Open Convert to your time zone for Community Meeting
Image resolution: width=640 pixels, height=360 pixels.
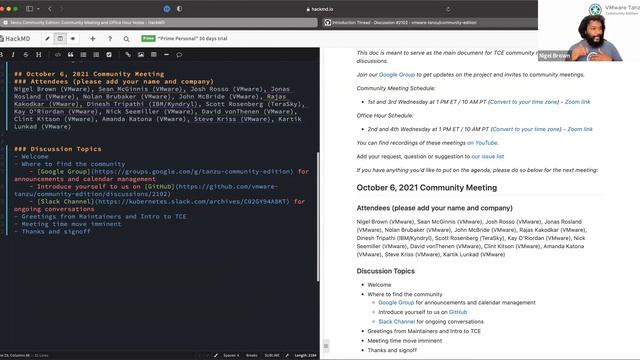click(x=523, y=102)
